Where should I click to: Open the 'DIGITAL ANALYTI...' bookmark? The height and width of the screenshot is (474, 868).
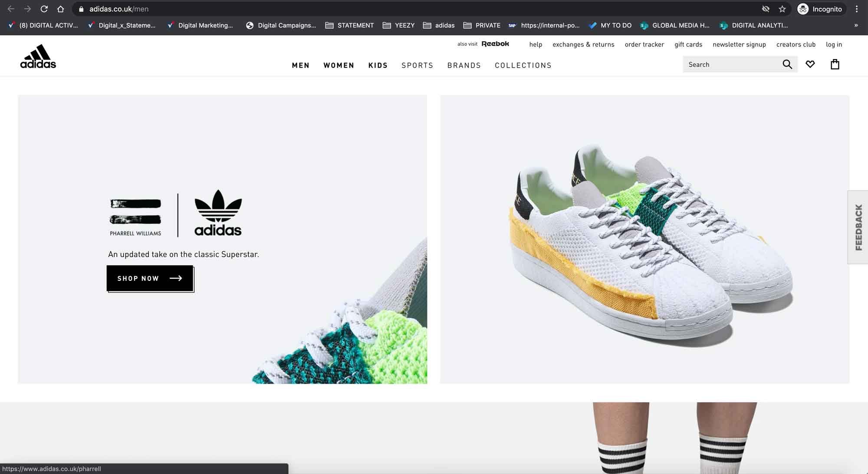(754, 25)
